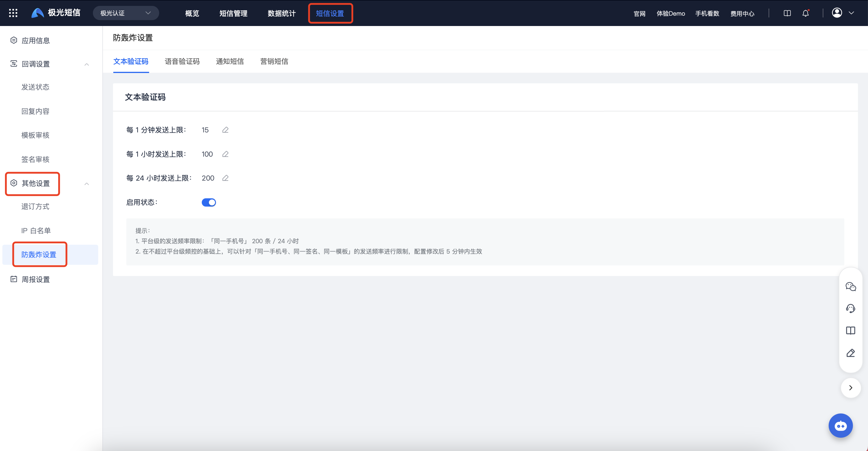The height and width of the screenshot is (451, 868).
Task: Go to 费用中心
Action: tap(742, 14)
